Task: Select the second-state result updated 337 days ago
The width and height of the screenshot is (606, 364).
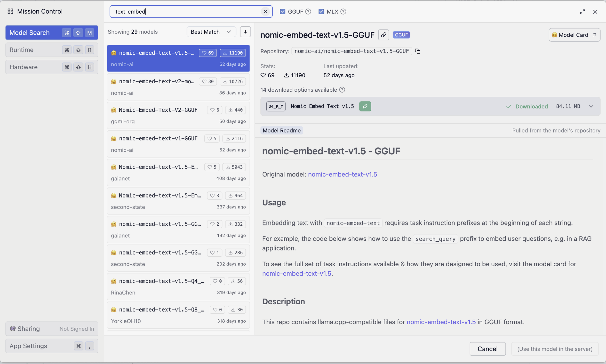Action: (178, 201)
